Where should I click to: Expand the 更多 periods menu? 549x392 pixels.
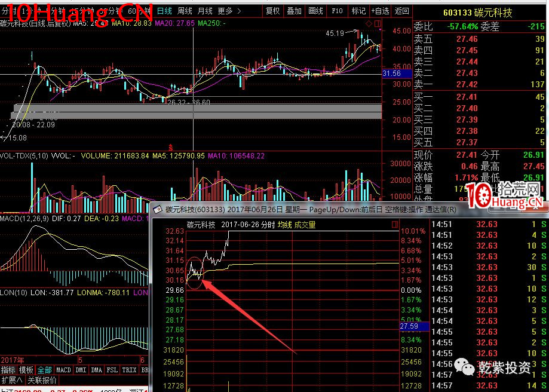click(229, 11)
